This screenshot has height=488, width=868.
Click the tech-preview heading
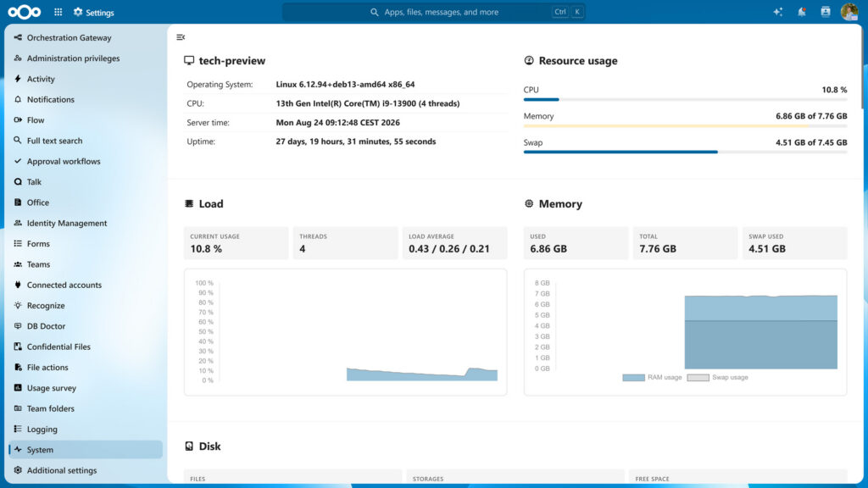tap(232, 61)
